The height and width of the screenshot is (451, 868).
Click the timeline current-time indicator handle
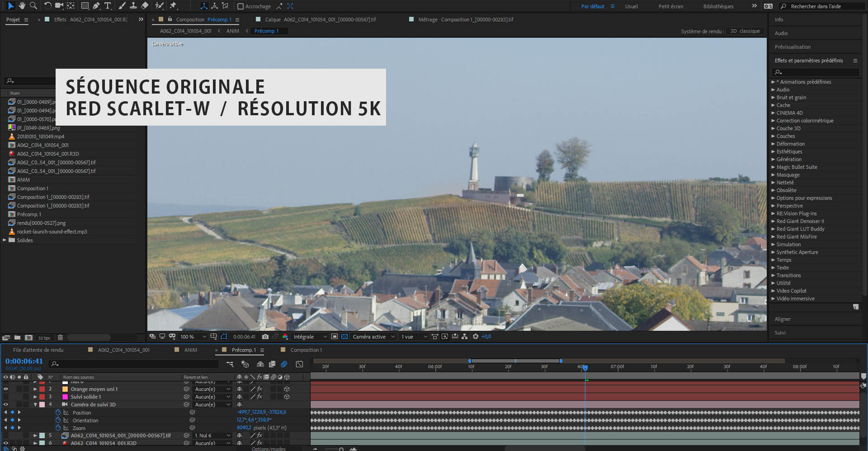(585, 367)
